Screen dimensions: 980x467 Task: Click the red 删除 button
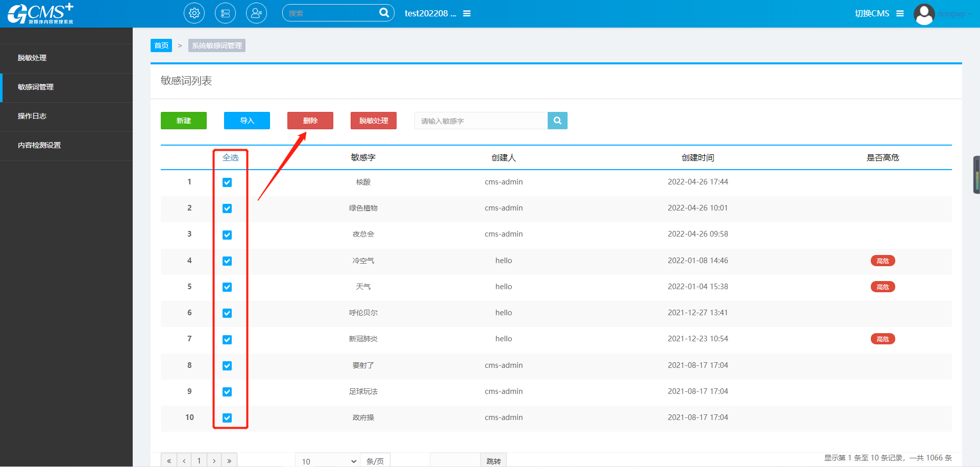pos(310,121)
